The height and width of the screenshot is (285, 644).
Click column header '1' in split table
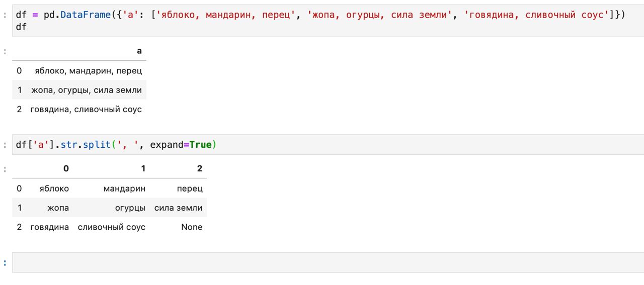click(x=143, y=169)
